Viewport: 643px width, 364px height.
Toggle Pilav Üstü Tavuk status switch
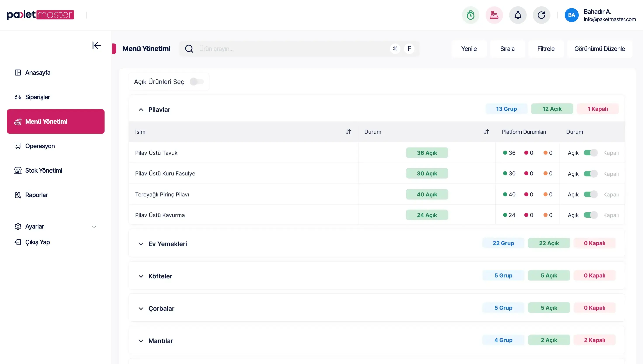click(x=591, y=153)
